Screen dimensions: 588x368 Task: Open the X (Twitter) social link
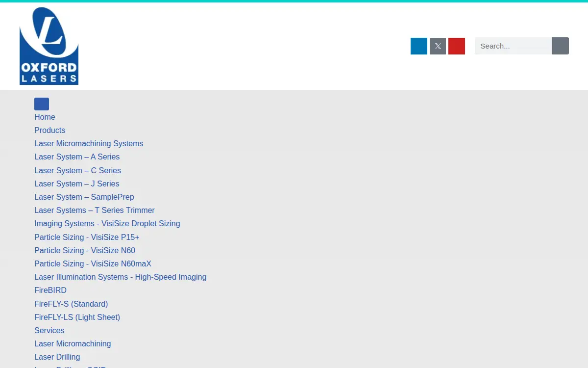438,46
